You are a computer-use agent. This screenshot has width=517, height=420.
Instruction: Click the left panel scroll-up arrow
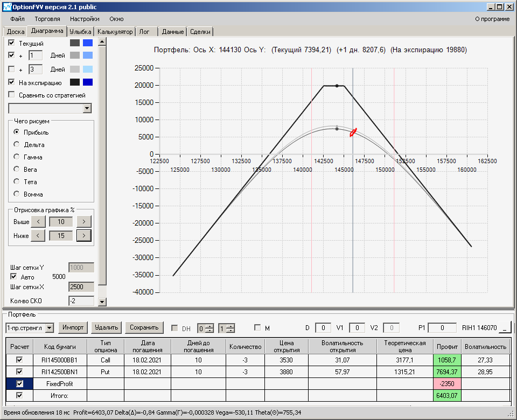click(x=102, y=41)
